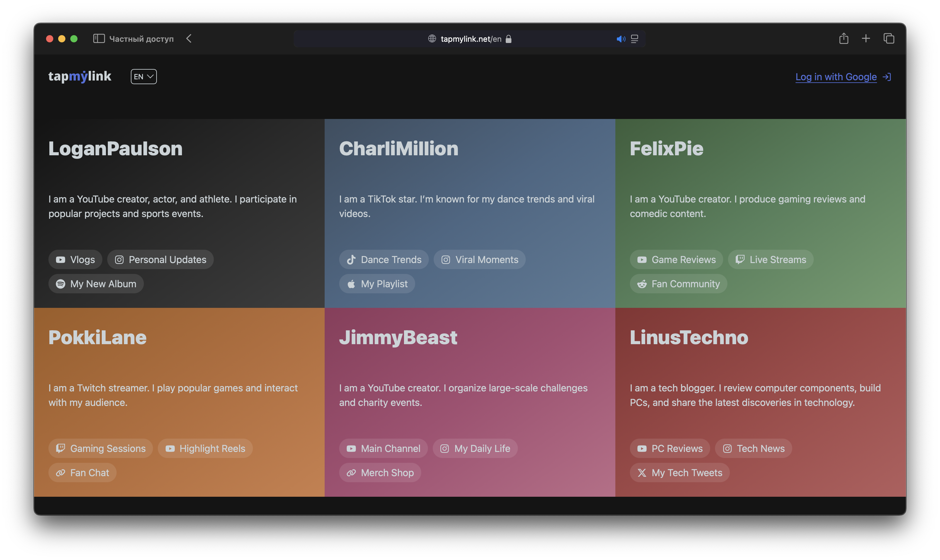Select the LoganPaulson profile heading

pyautogui.click(x=115, y=149)
